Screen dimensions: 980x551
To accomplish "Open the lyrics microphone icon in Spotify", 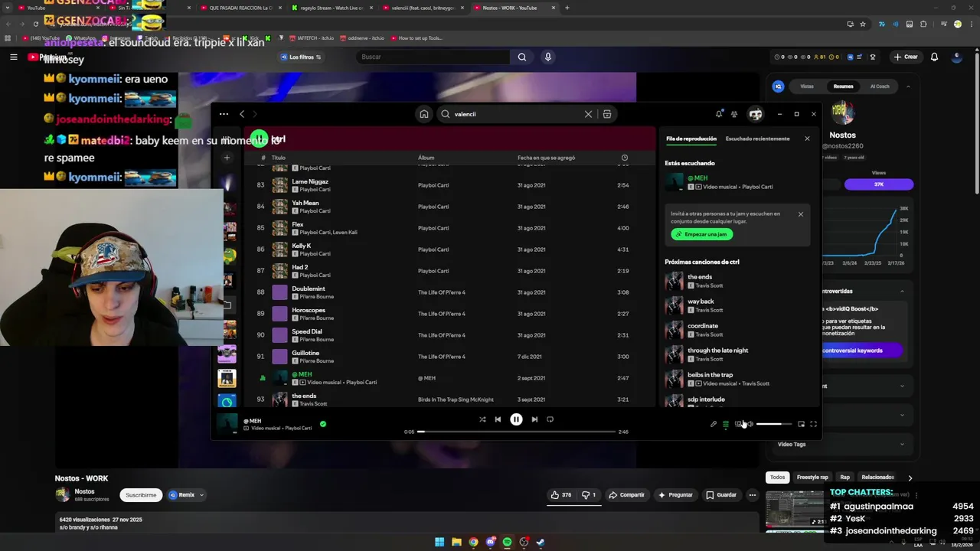I will coord(714,424).
